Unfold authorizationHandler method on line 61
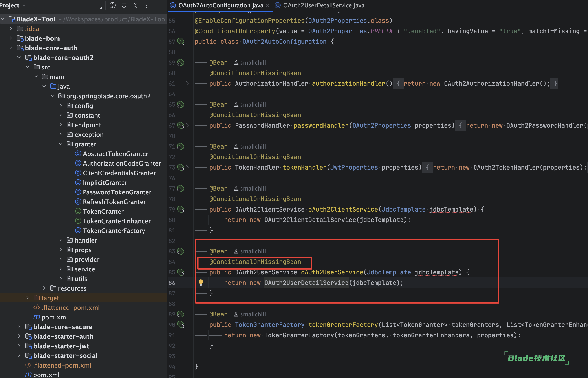 coord(187,83)
